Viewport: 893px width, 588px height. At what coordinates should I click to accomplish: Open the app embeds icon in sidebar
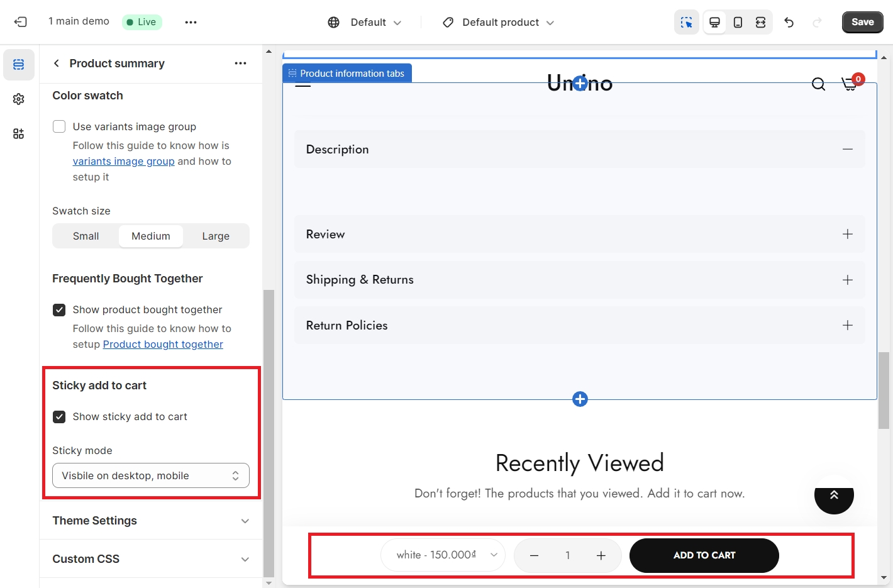(x=19, y=134)
